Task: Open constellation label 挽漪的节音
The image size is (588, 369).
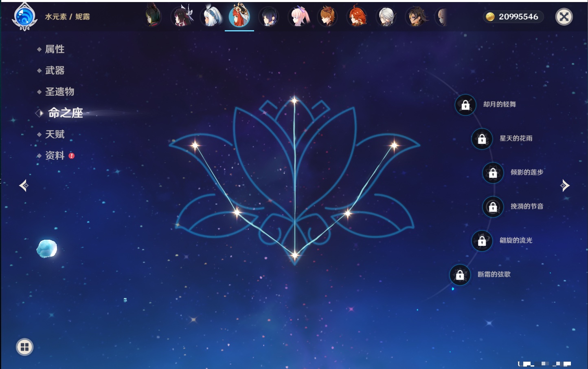Action: coord(527,206)
